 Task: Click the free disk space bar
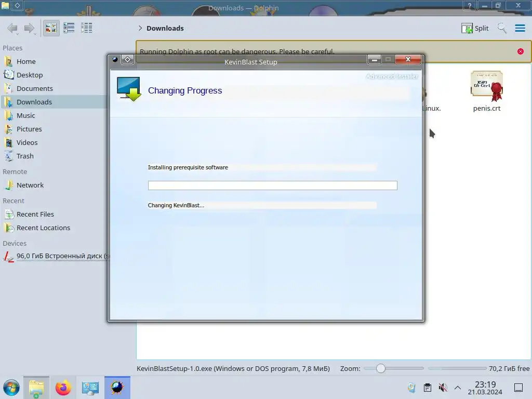[457, 368]
